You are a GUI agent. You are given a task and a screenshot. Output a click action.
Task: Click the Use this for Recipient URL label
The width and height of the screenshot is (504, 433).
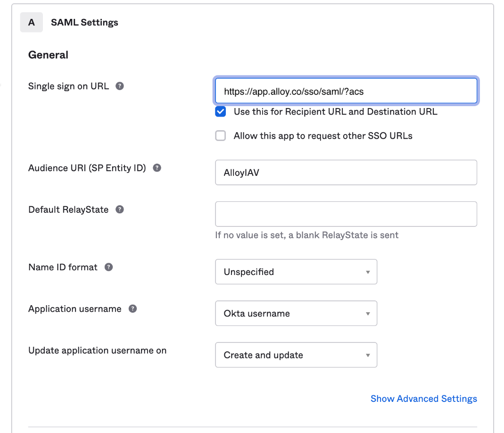(335, 112)
